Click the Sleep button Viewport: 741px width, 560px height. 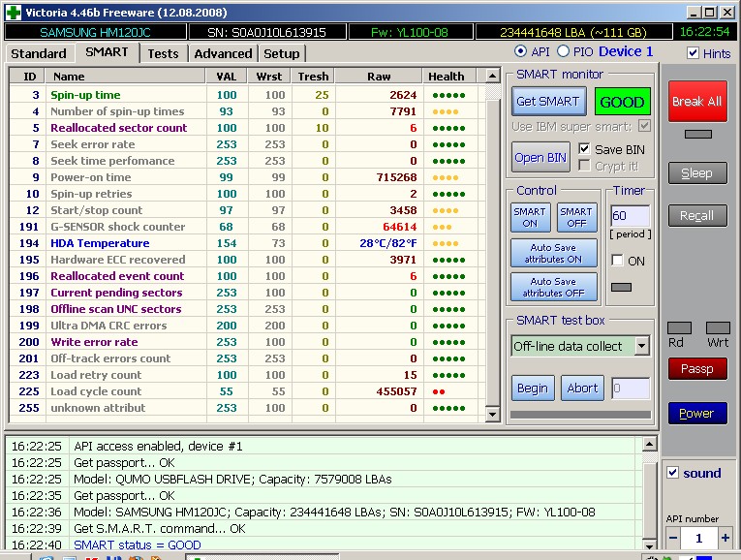click(x=697, y=173)
